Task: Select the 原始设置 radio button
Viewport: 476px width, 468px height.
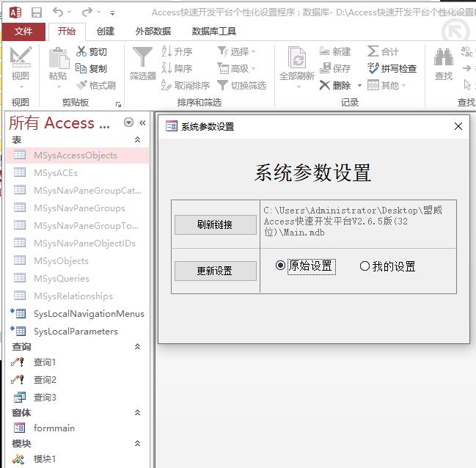Action: pos(280,266)
